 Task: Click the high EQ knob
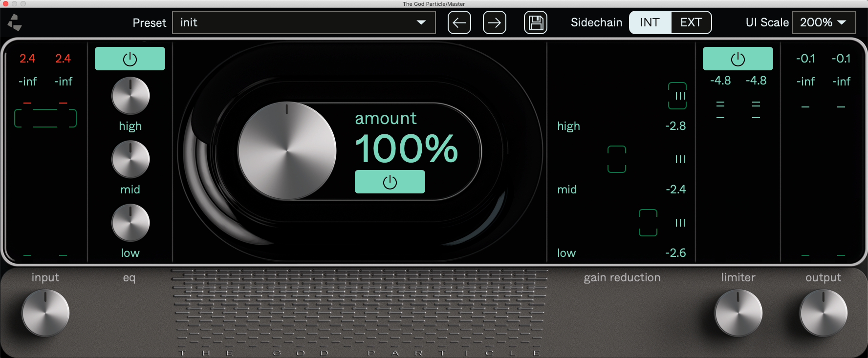pyautogui.click(x=130, y=96)
